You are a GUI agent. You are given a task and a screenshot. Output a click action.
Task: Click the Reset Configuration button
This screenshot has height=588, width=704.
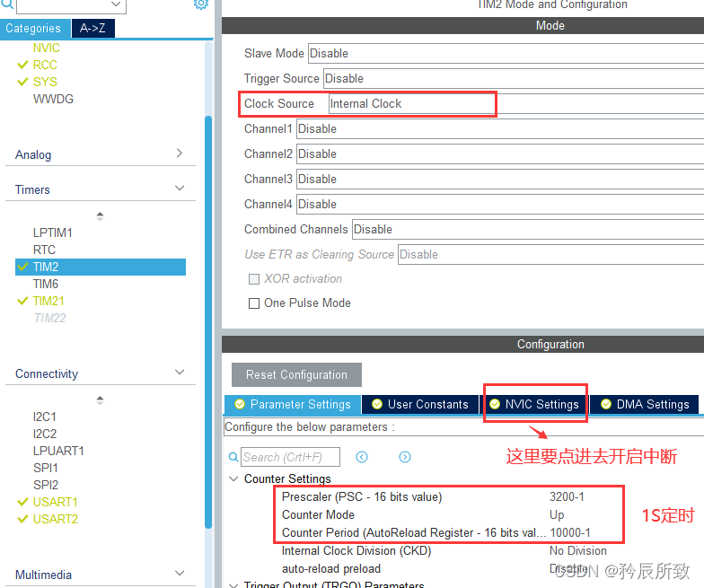click(296, 375)
